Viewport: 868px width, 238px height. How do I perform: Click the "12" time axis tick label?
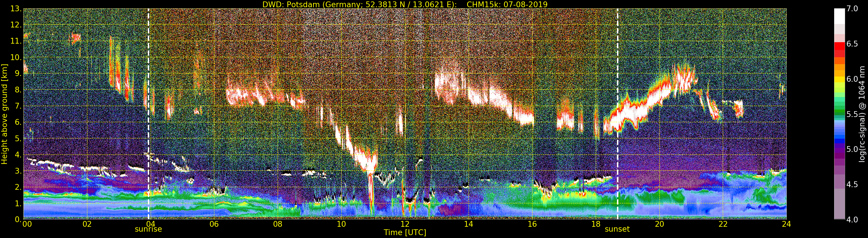coord(405,224)
